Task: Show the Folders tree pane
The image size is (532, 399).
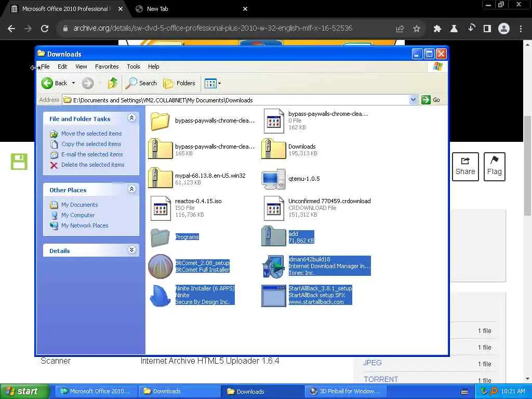Action: (179, 83)
